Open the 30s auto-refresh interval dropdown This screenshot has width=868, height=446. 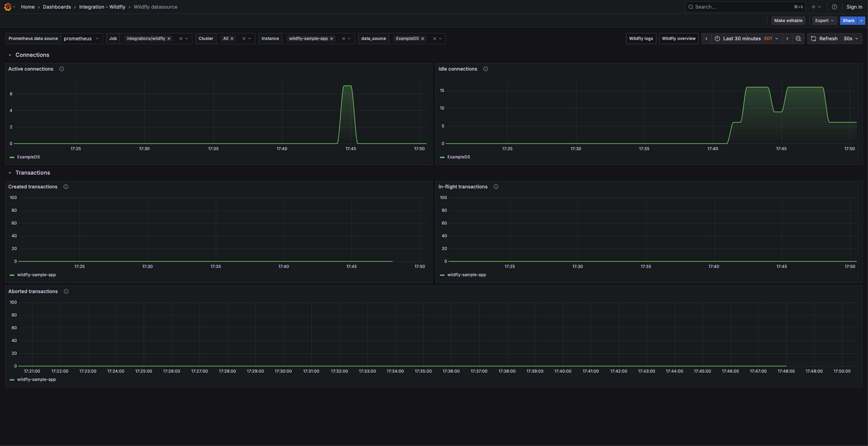850,38
